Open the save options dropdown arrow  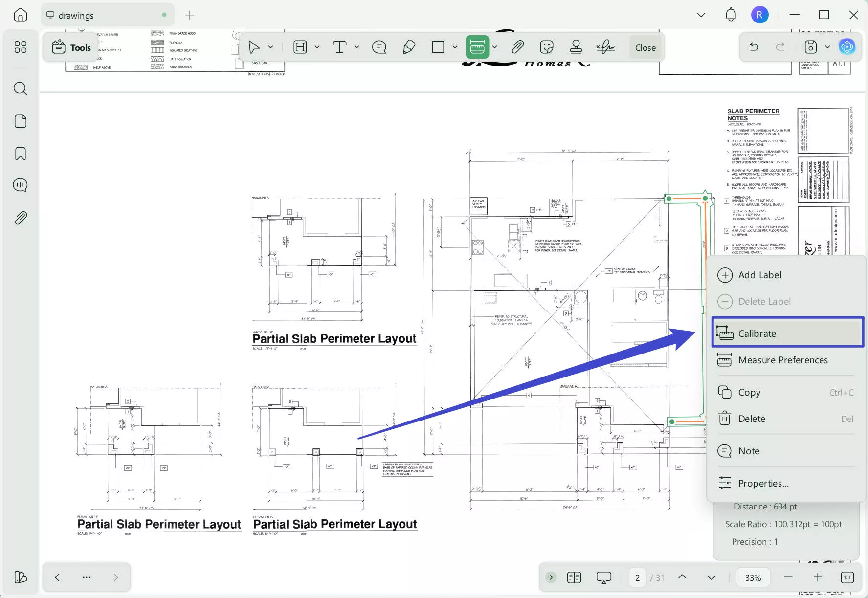827,47
